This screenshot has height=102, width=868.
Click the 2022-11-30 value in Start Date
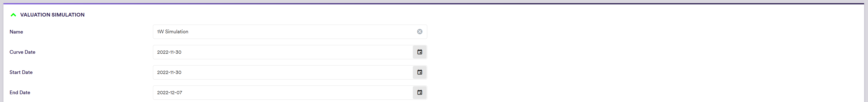169,72
